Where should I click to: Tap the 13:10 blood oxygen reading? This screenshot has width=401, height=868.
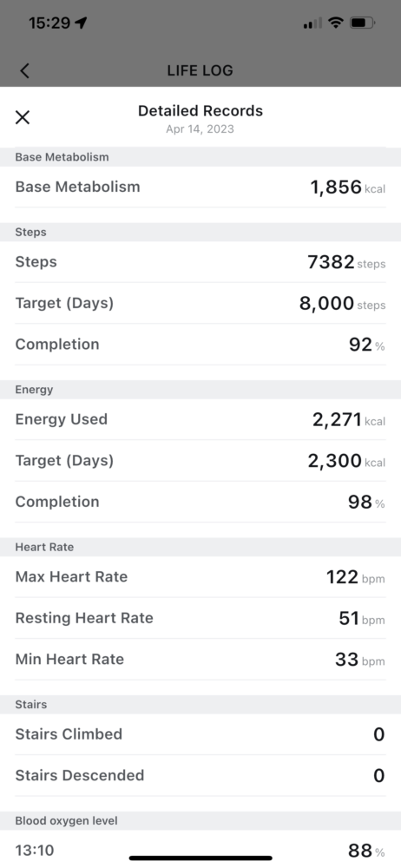200,850
